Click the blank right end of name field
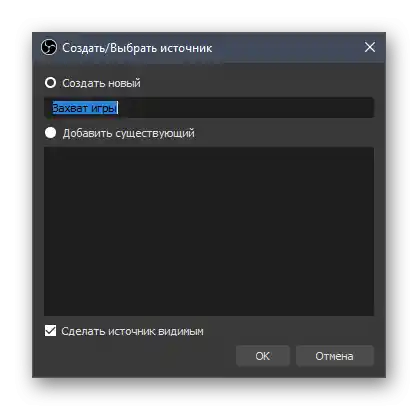This screenshot has height=410, width=418. [300, 108]
